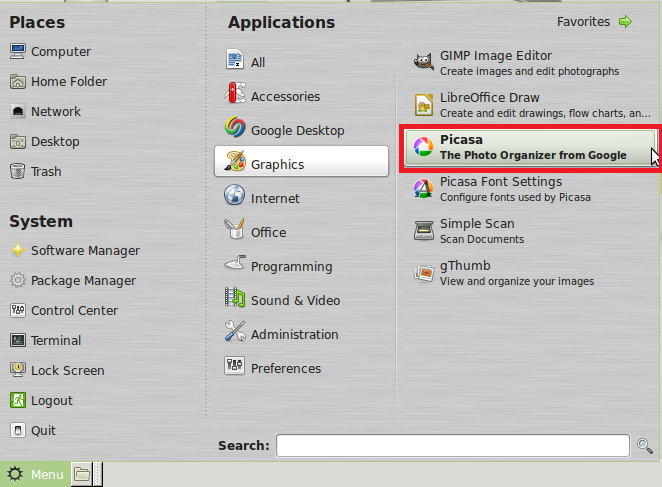Click the "Lock Screen" label
Viewport: 662px width, 487px height.
(x=68, y=370)
